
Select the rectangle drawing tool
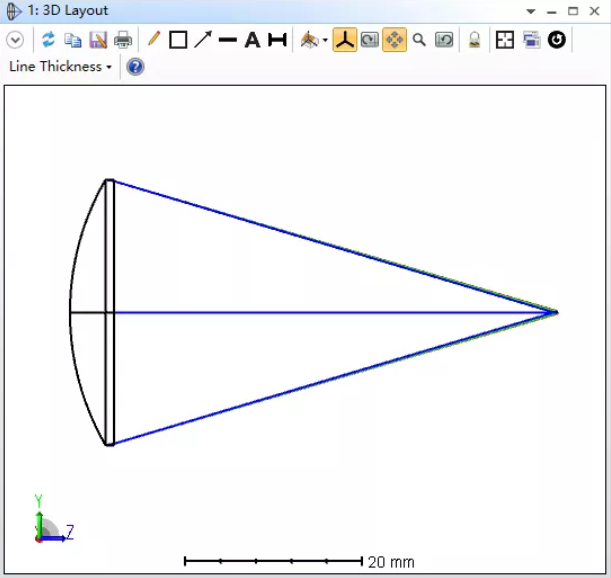coord(178,40)
